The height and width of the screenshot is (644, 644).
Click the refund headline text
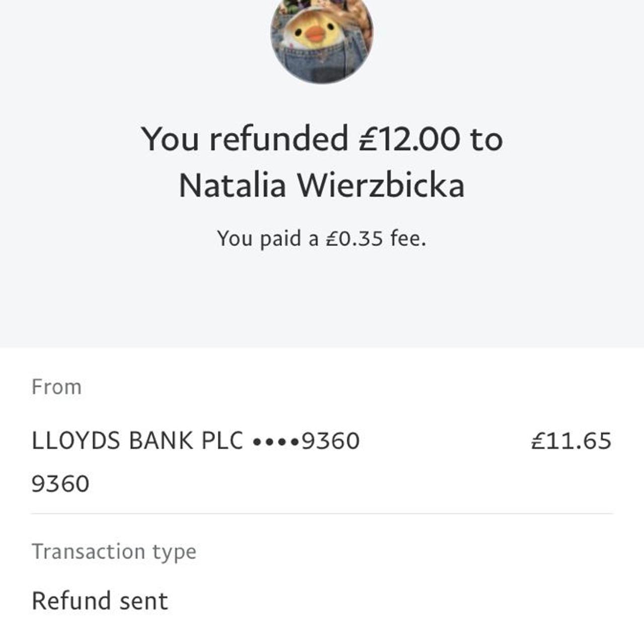322,162
